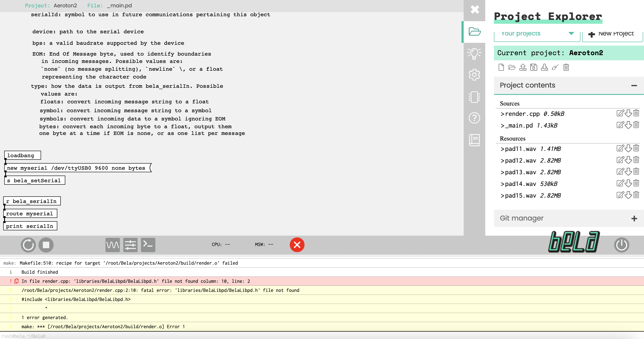
Task: Toggle the console terminal icon
Action: coord(148,245)
